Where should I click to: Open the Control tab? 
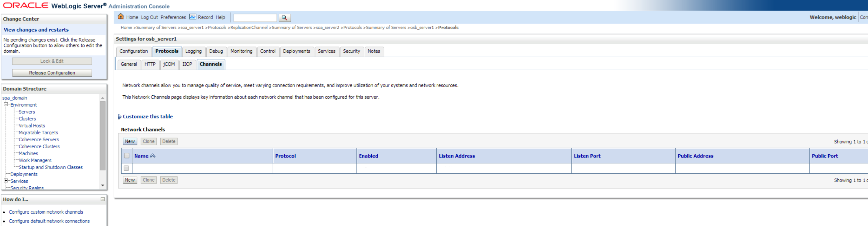coord(268,51)
